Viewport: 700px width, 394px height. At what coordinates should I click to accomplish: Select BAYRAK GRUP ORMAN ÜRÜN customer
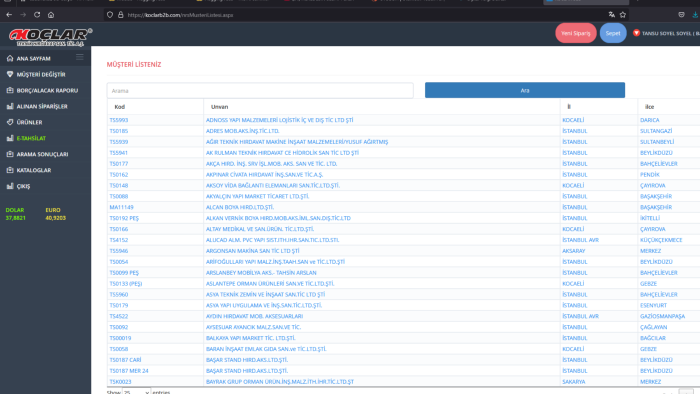tap(279, 382)
